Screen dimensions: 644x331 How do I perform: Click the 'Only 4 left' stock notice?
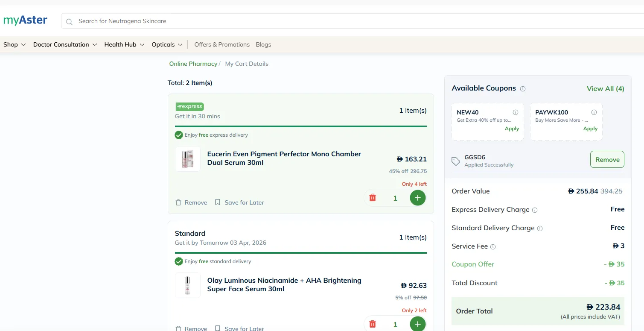point(414,184)
